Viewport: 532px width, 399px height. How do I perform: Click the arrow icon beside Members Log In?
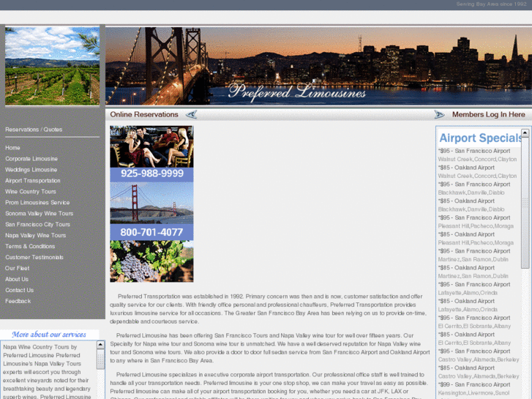439,114
